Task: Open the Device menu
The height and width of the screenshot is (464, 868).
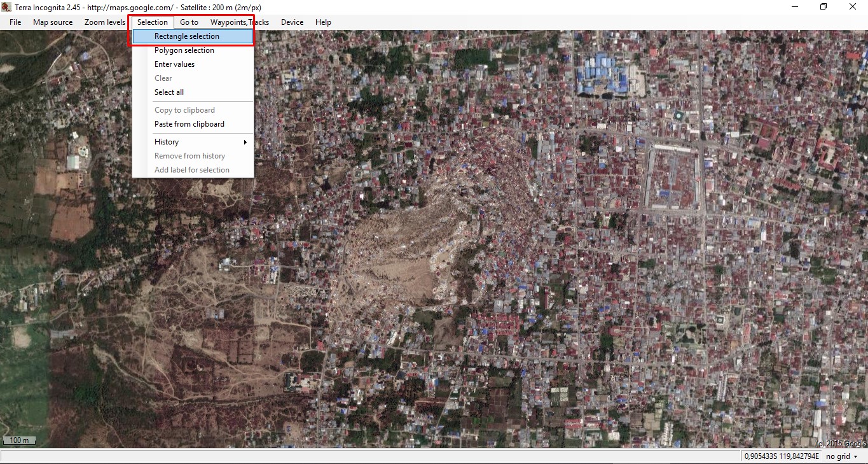Action: click(292, 22)
